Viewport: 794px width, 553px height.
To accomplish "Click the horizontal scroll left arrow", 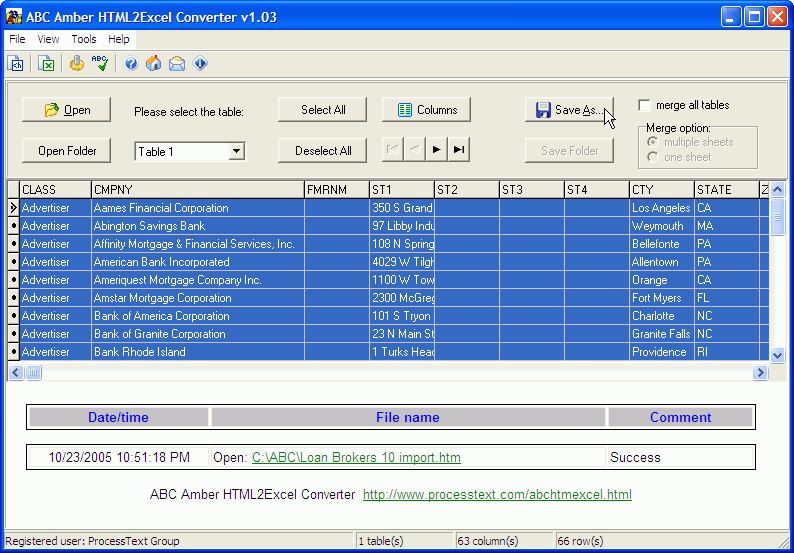I will click(16, 373).
